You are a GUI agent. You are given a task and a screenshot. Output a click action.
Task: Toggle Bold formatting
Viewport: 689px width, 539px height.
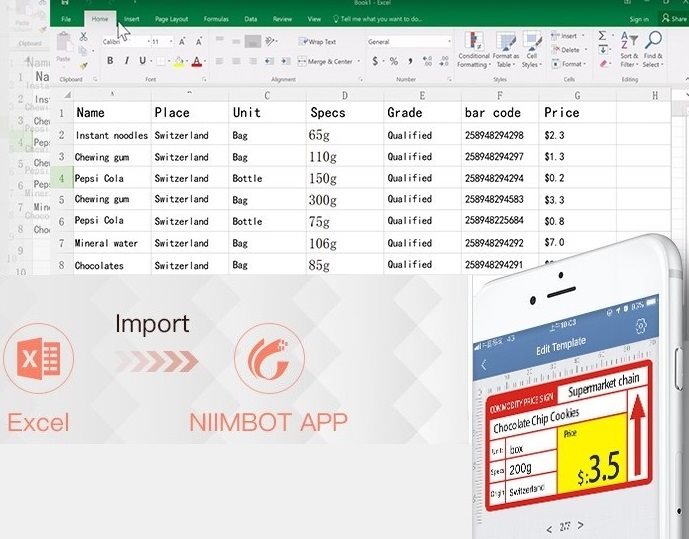(110, 61)
